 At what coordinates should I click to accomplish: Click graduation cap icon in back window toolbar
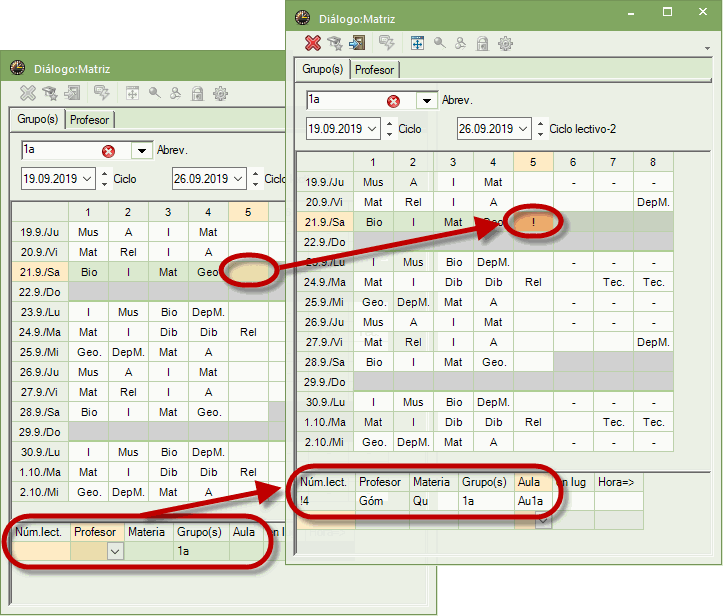click(50, 93)
